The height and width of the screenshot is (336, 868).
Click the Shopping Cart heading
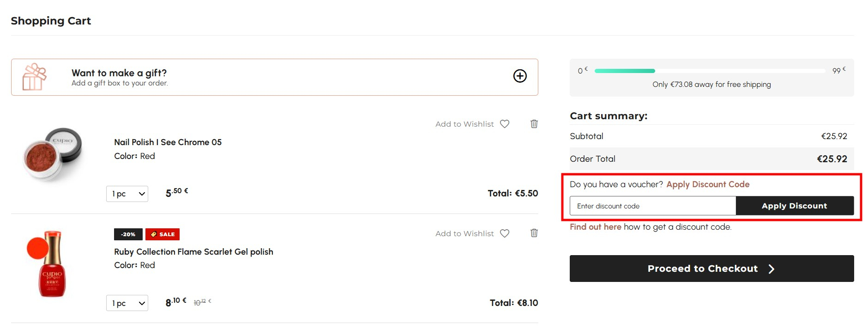point(51,21)
